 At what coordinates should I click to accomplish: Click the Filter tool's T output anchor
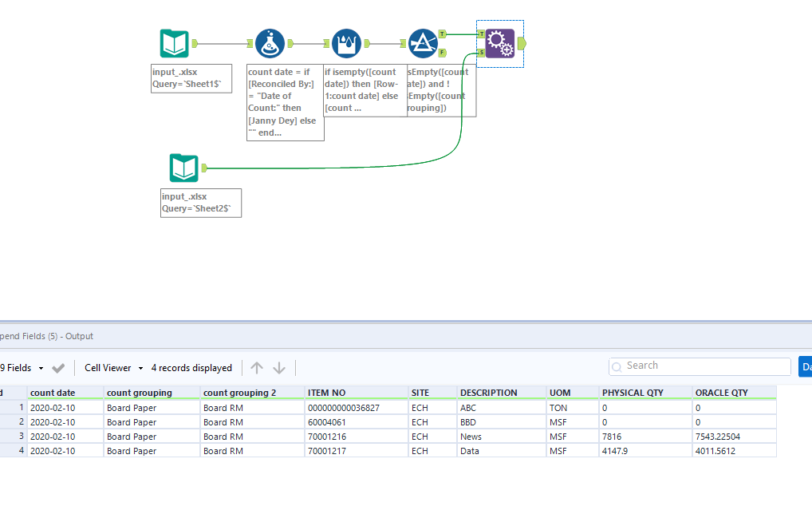pos(441,34)
